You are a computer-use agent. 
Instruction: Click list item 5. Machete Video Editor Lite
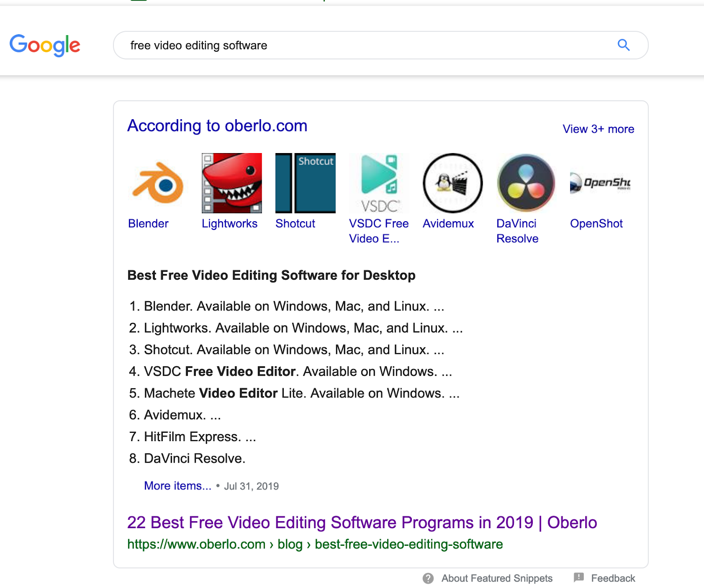coord(294,393)
